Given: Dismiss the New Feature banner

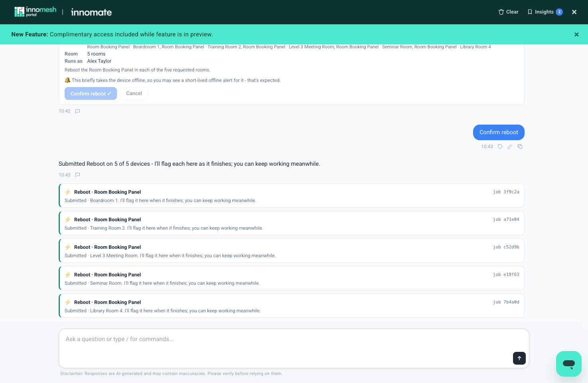Looking at the screenshot, I should point(576,34).
